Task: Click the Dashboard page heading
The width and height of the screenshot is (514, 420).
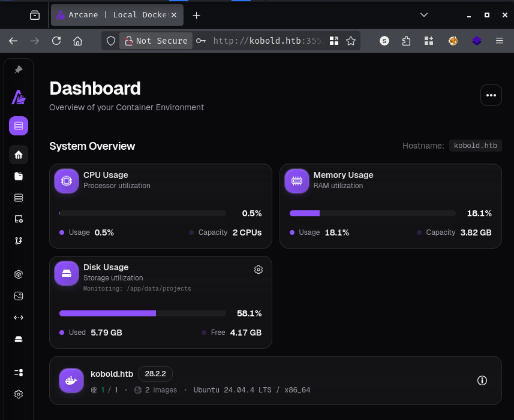Action: tap(95, 89)
